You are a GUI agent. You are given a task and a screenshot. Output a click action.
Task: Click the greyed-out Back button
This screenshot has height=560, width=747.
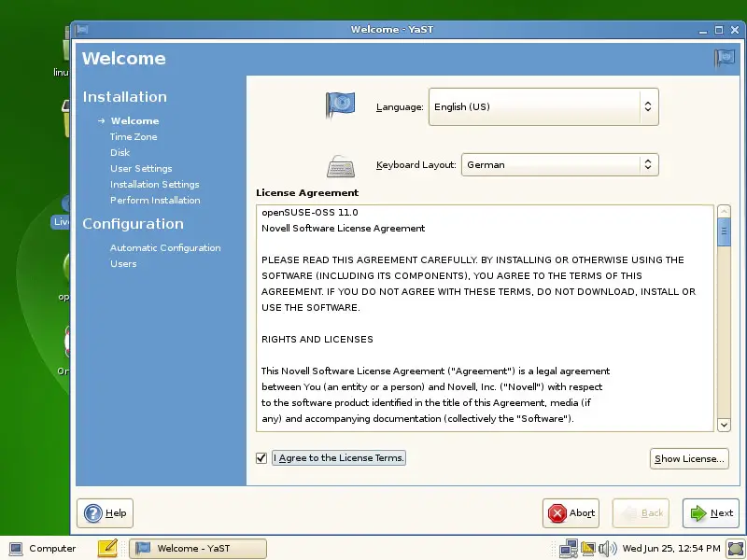(x=641, y=512)
